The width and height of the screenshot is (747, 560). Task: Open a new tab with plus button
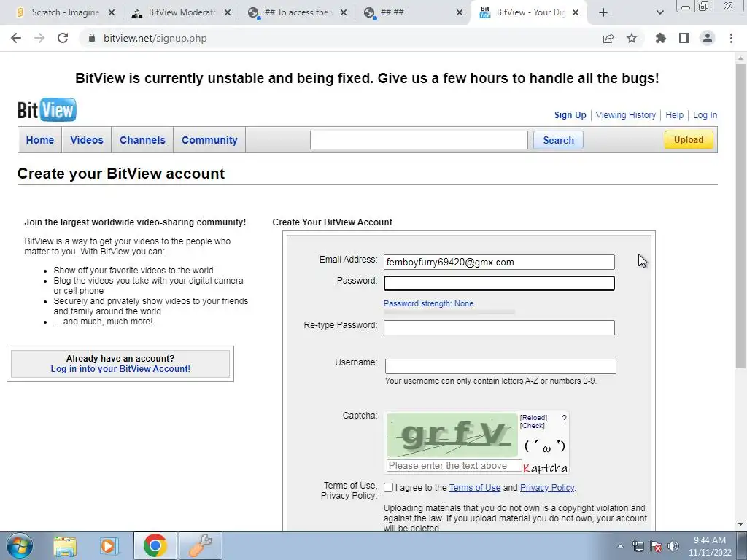[x=603, y=12]
